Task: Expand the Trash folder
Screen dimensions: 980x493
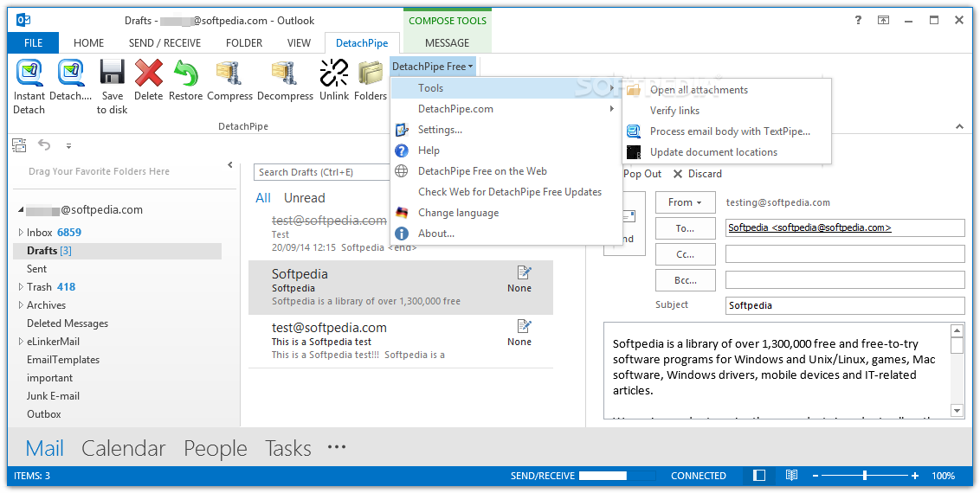Action: click(x=21, y=287)
